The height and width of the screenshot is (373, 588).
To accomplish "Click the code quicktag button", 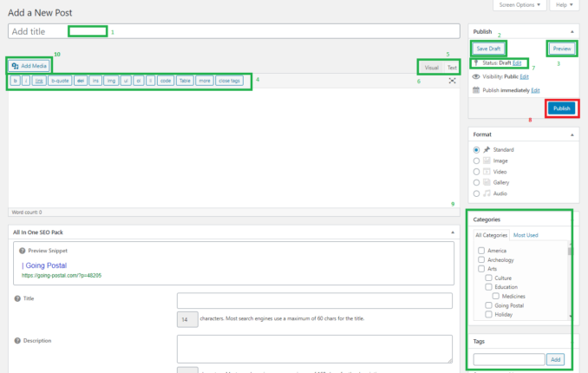I will [166, 81].
